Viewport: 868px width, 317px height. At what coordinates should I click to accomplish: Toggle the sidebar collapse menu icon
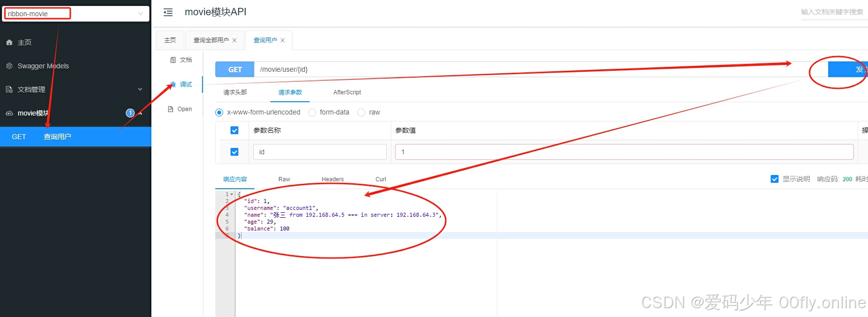[x=168, y=12]
